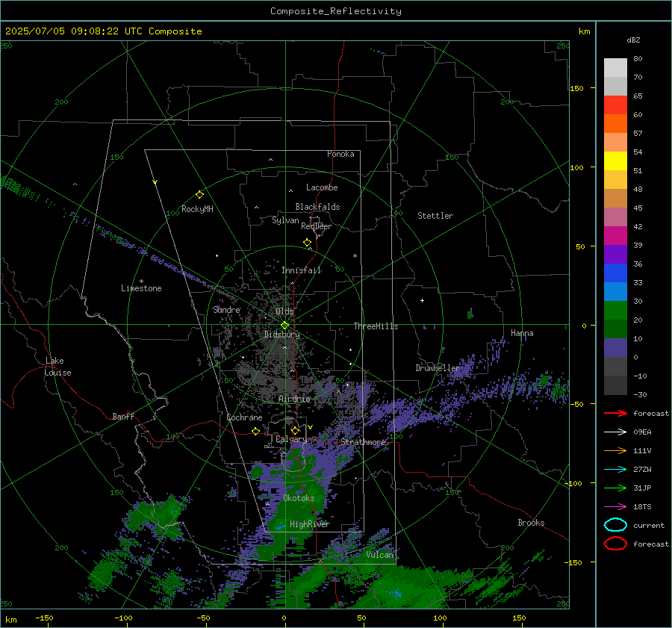
Task: Click the Banff label
Action: (x=123, y=417)
